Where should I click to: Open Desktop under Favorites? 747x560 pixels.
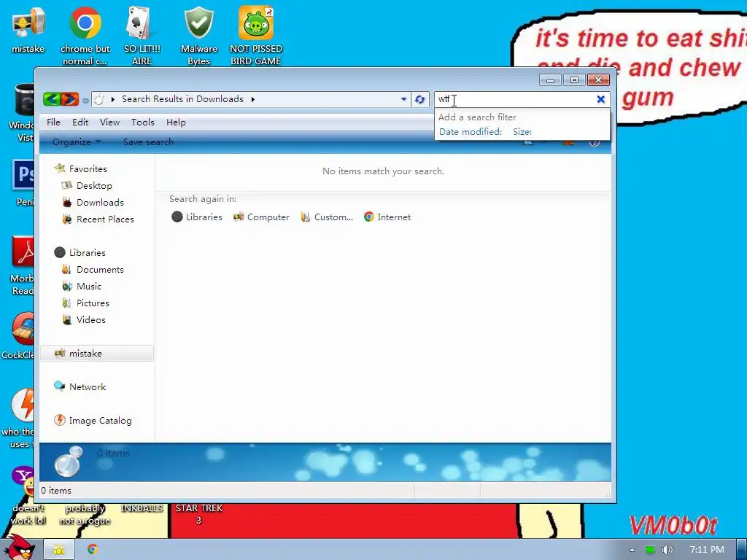pos(87,186)
